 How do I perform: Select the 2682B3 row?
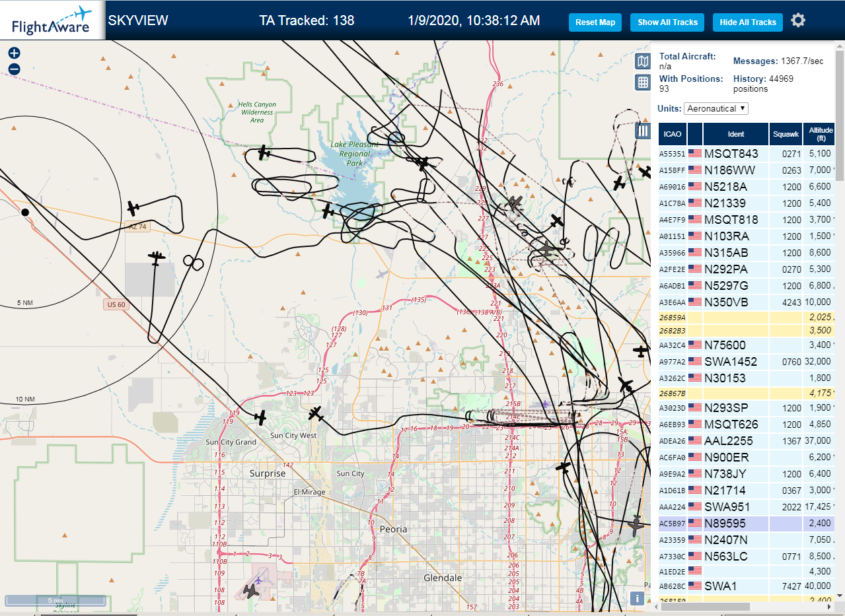click(747, 330)
